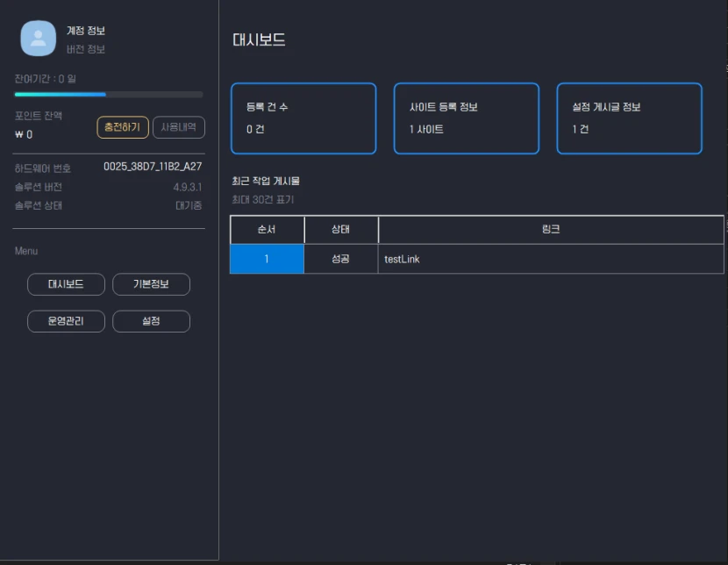The width and height of the screenshot is (728, 565).
Task: Click the user profile avatar icon
Action: tap(38, 38)
